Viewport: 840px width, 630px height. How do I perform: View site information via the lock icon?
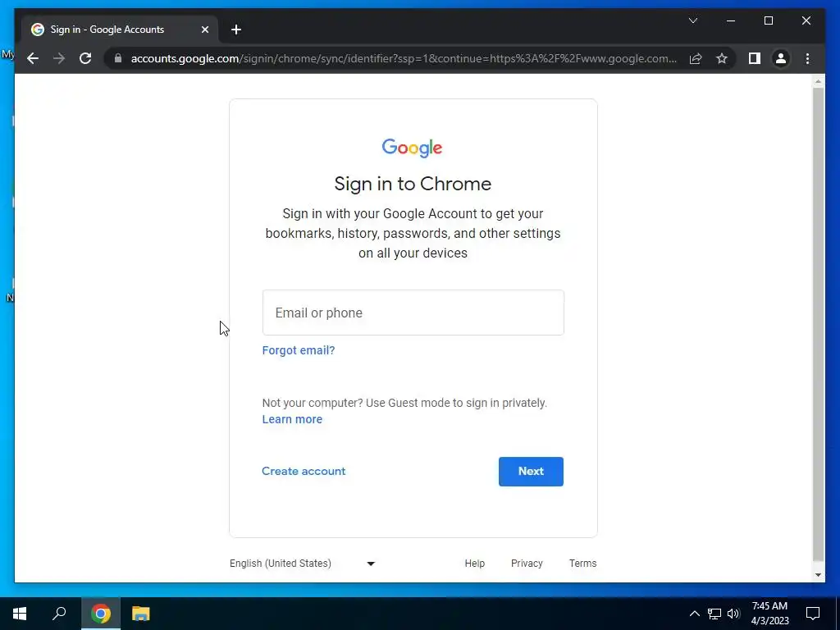click(x=118, y=58)
